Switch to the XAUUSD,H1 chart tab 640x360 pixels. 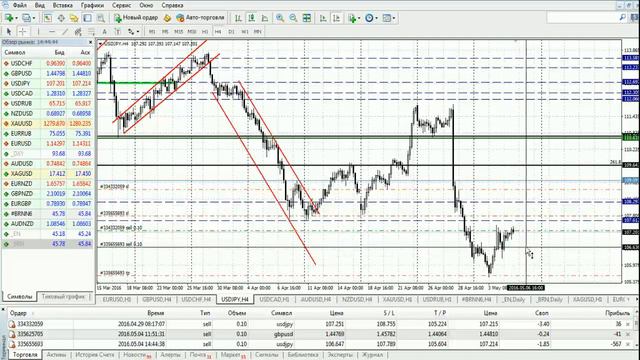tap(398, 299)
